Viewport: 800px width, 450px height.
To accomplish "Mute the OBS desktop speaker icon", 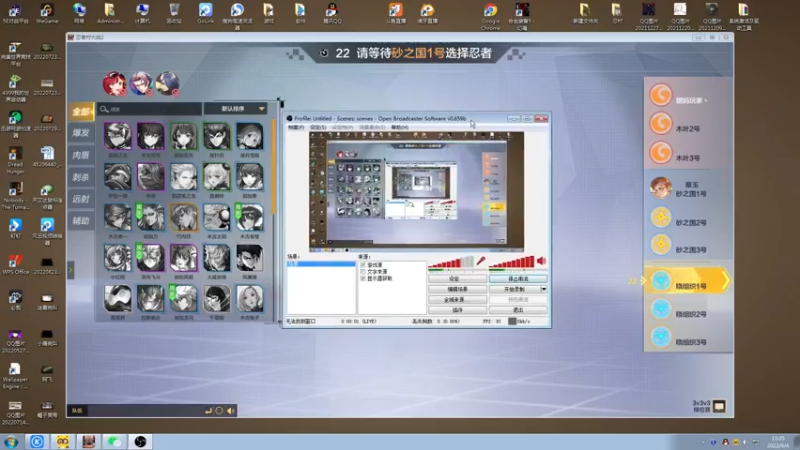I will coord(541,261).
